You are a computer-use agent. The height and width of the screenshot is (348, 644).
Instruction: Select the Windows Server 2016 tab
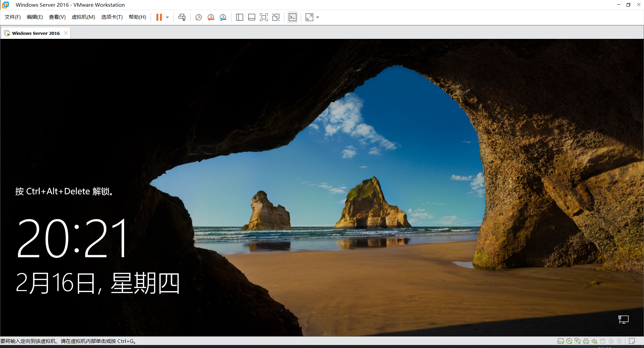tap(36, 33)
